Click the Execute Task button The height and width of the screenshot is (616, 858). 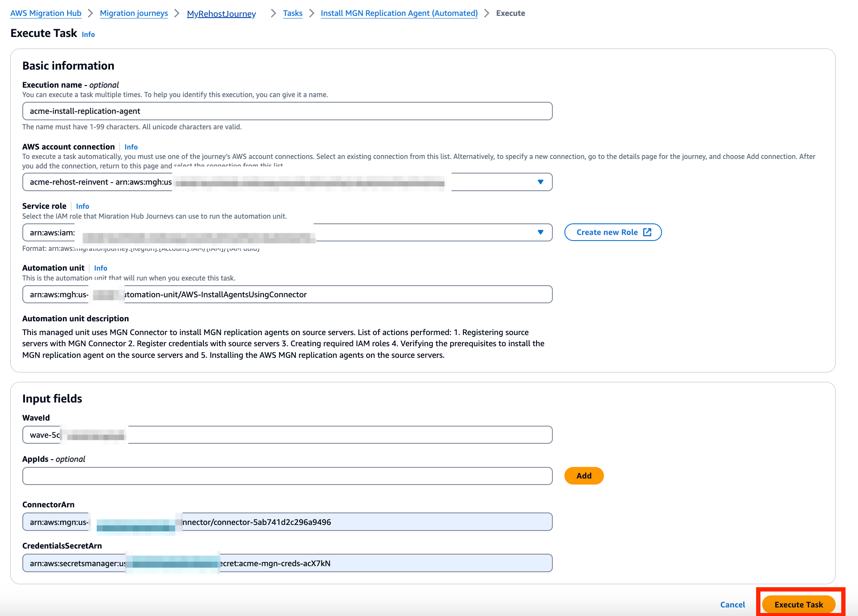coord(798,604)
